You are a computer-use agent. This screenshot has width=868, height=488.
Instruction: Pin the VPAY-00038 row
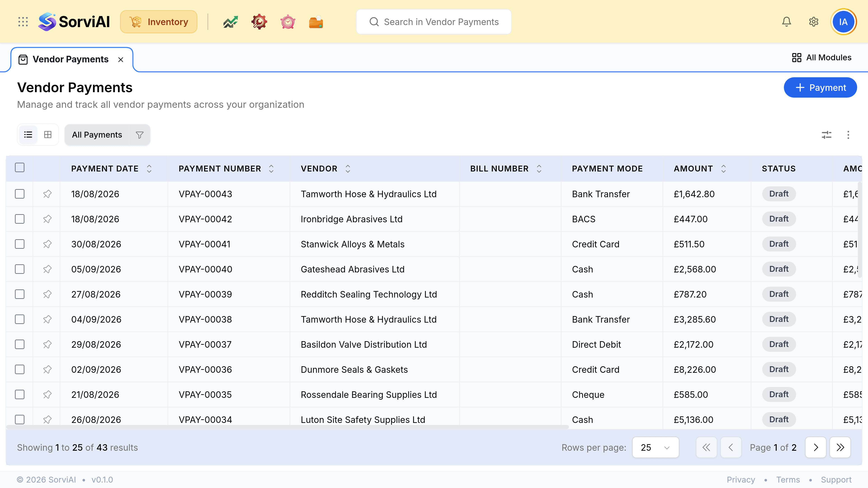(47, 319)
